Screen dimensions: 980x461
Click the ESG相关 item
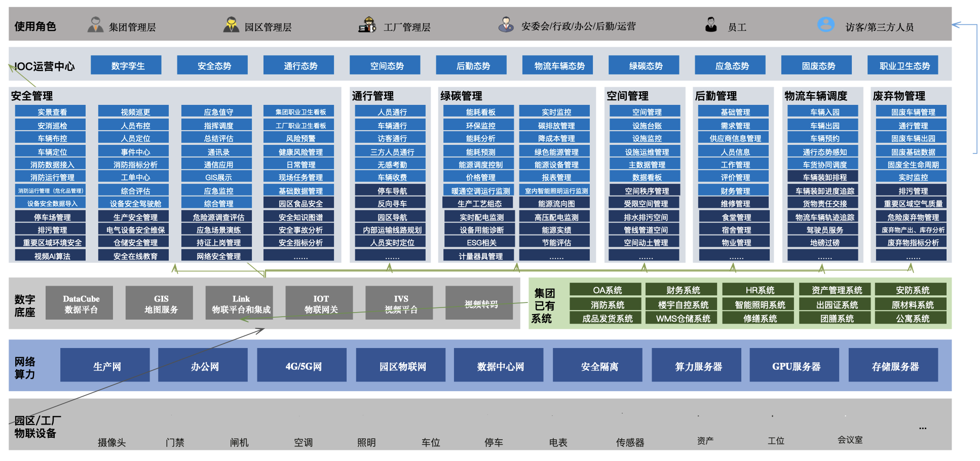tap(479, 242)
